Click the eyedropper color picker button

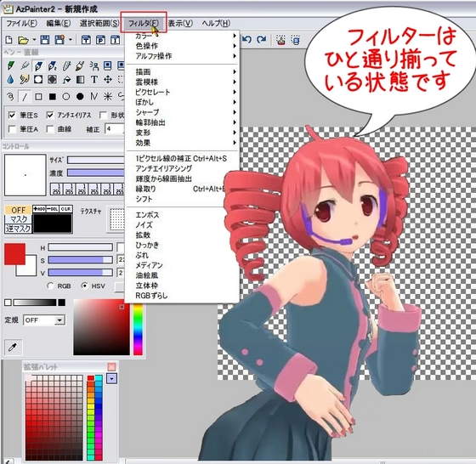[x=14, y=347]
